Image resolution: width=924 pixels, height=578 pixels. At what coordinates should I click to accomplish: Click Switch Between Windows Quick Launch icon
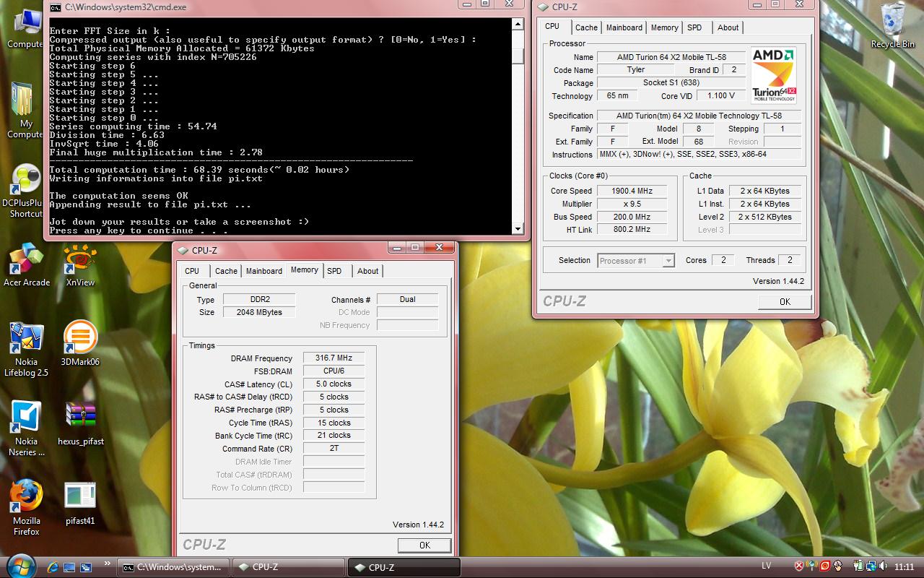(x=86, y=567)
